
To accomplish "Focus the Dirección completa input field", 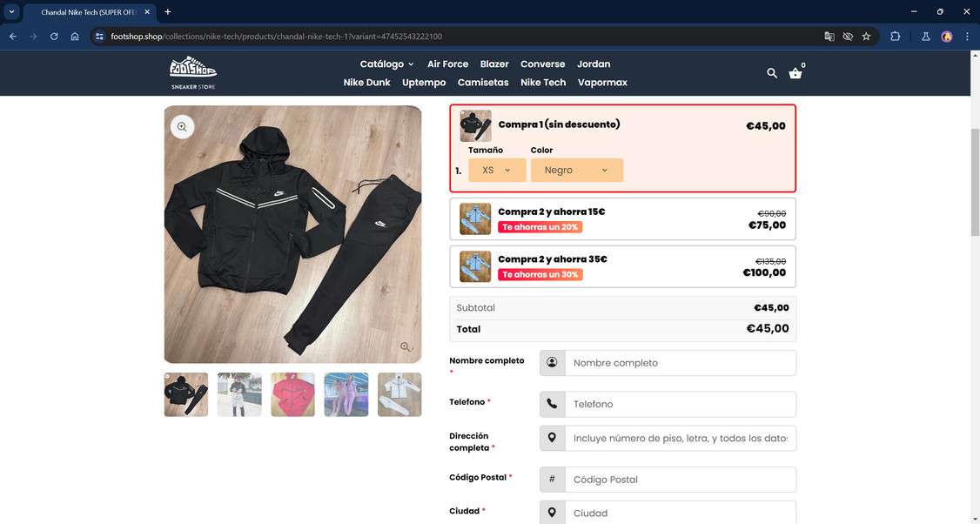I will pos(680,439).
